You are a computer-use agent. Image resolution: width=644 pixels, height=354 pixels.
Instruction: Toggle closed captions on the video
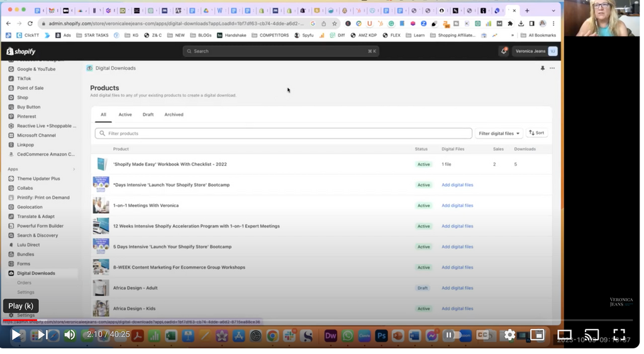[483, 335]
